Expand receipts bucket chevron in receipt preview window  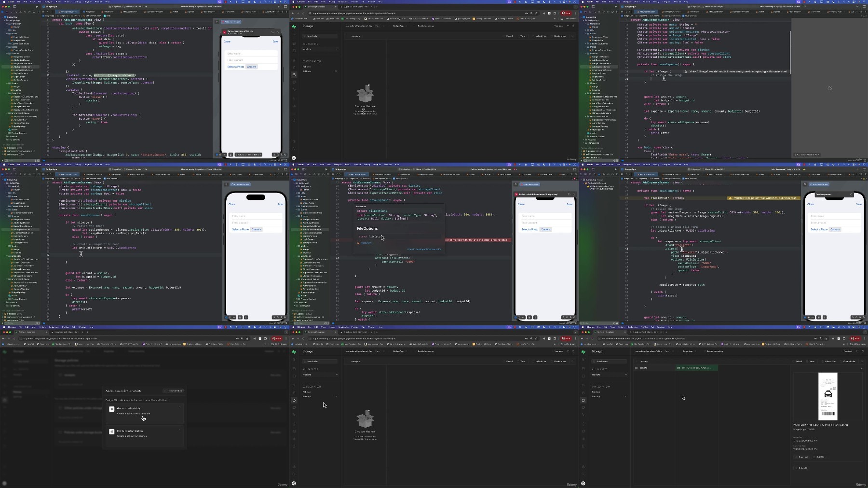[626, 375]
